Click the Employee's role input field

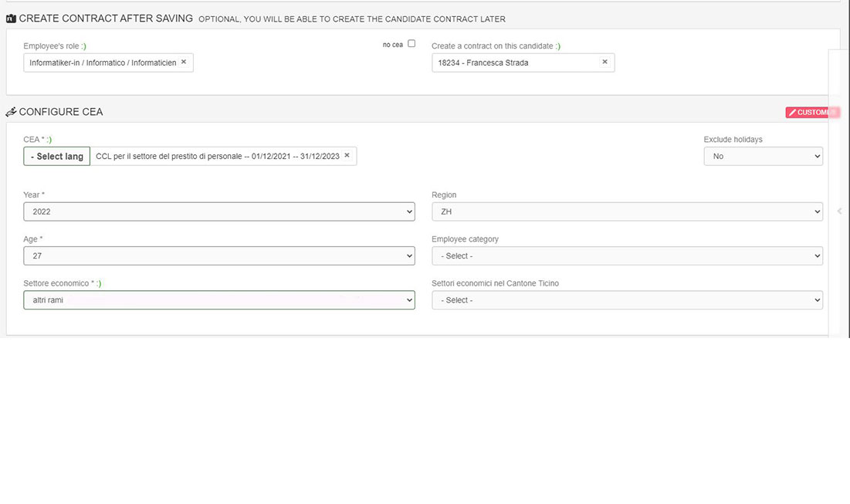[x=108, y=63]
